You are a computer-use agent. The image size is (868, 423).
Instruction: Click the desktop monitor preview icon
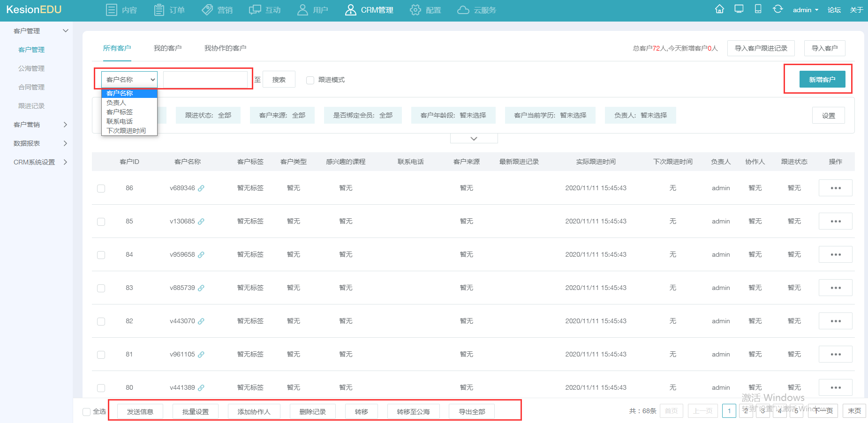739,9
